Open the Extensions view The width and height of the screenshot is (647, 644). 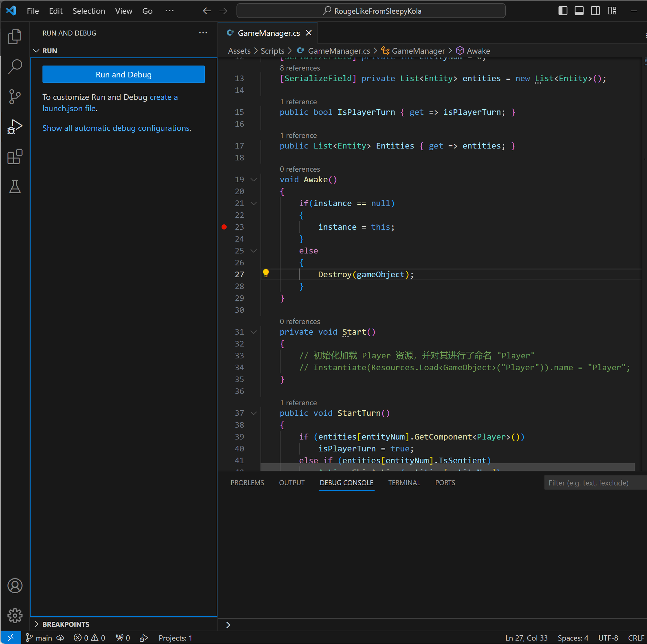(x=15, y=157)
